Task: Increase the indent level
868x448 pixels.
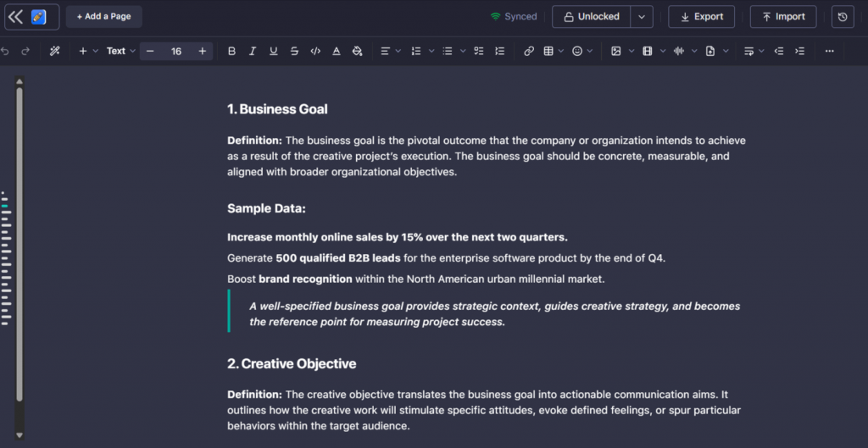Action: pos(799,51)
